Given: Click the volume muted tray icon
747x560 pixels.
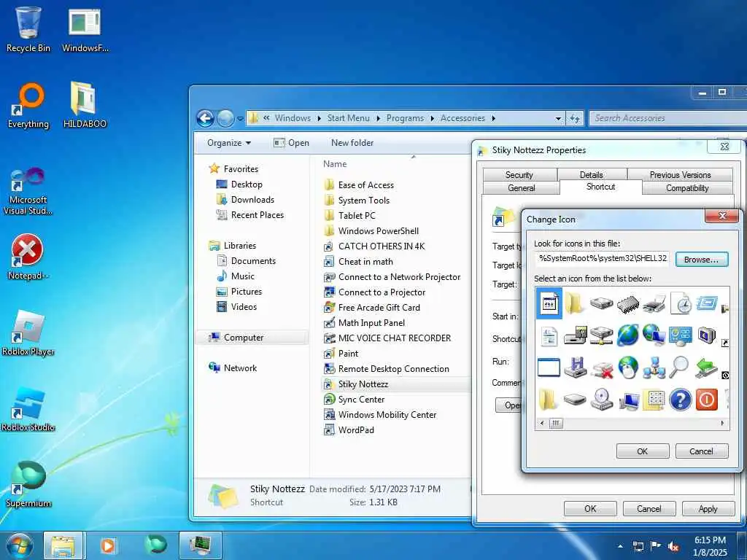Looking at the screenshot, I should coord(673,546).
